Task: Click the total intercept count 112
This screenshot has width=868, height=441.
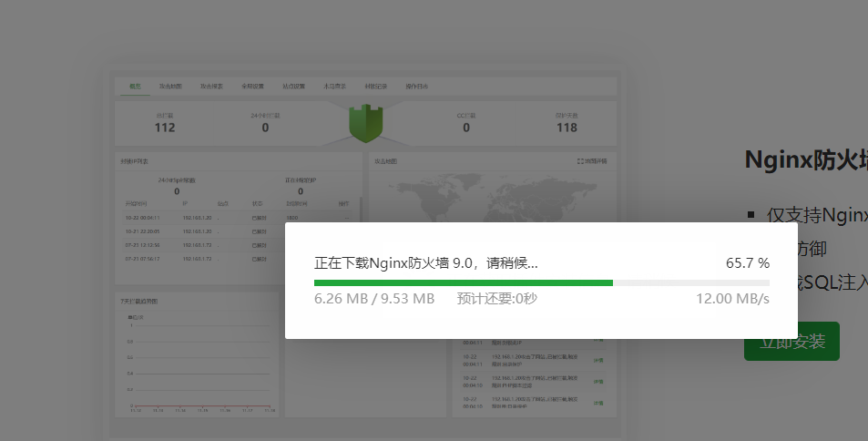Action: coord(165,128)
